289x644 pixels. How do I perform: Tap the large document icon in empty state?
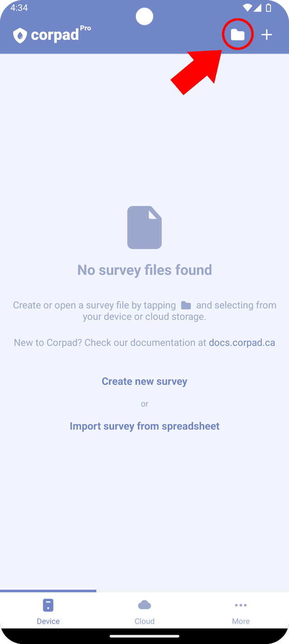click(144, 227)
